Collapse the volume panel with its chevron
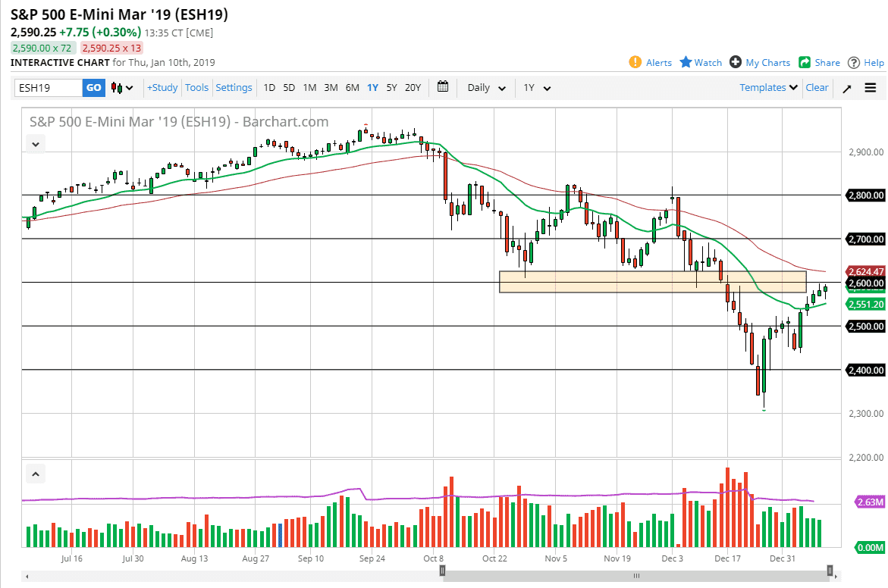 tap(35, 472)
